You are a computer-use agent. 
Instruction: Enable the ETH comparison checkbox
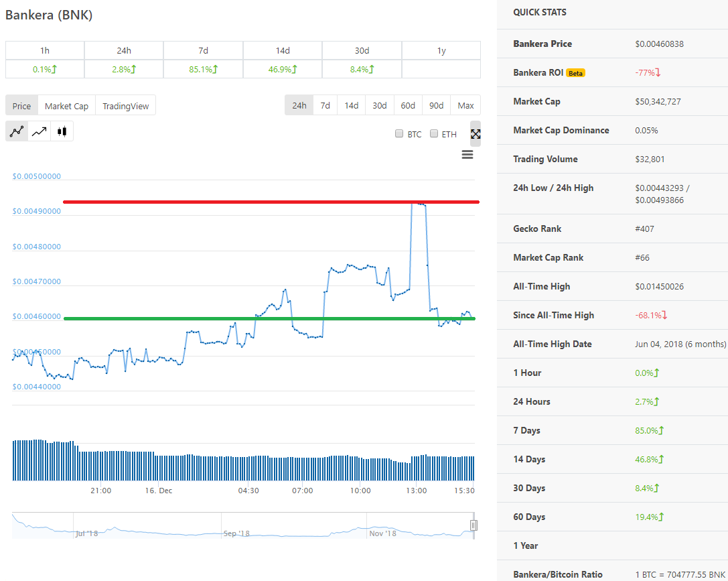[x=433, y=134]
